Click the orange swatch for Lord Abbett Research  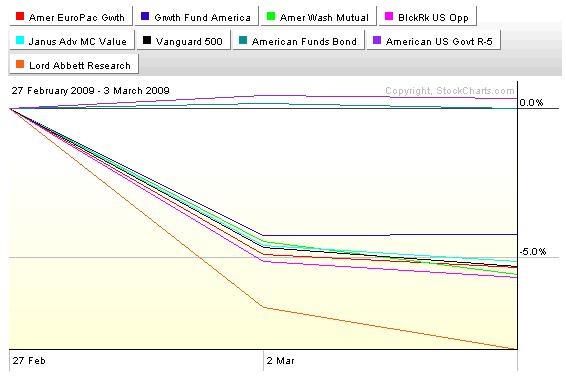pyautogui.click(x=20, y=64)
